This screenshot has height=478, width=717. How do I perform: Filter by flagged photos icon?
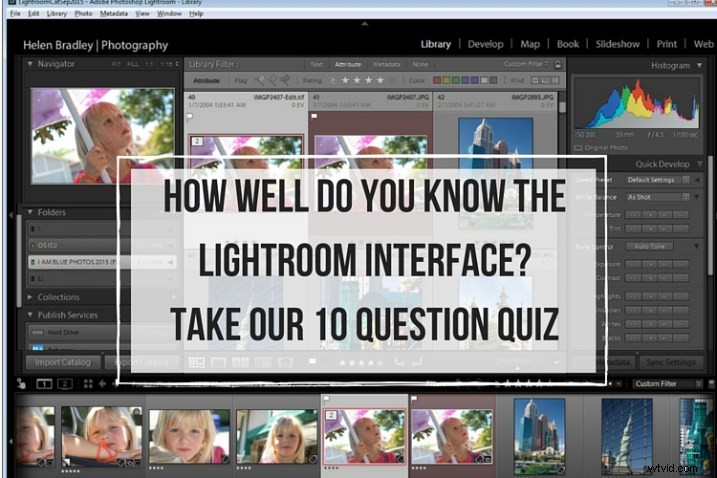click(x=259, y=81)
